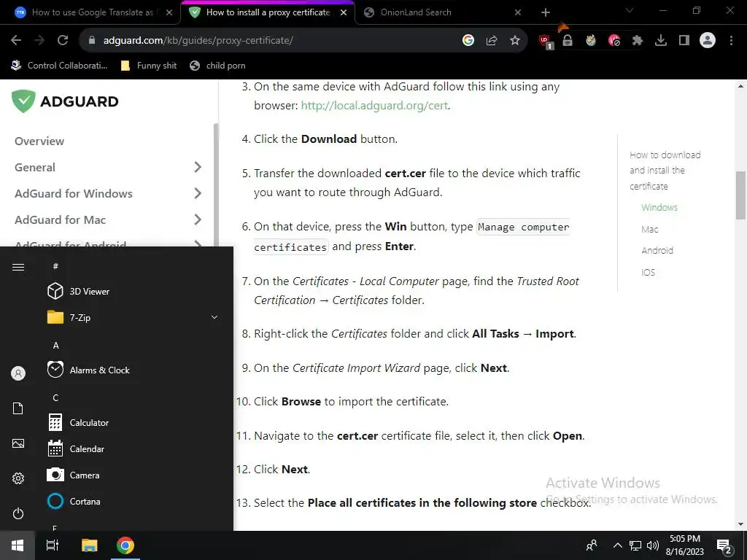The width and height of the screenshot is (747, 560).
Task: View site information via padlock icon
Action: coord(92,41)
